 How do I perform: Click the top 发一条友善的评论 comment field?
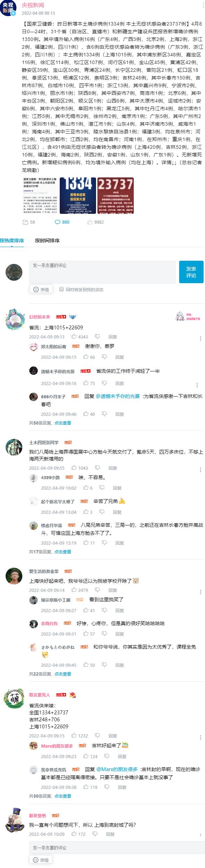coord(102,272)
